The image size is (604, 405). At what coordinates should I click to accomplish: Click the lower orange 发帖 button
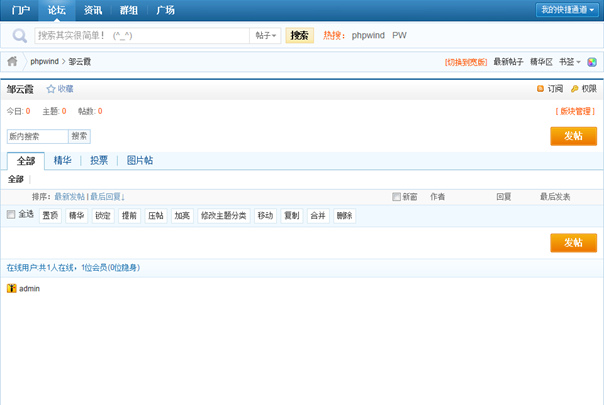pyautogui.click(x=574, y=242)
